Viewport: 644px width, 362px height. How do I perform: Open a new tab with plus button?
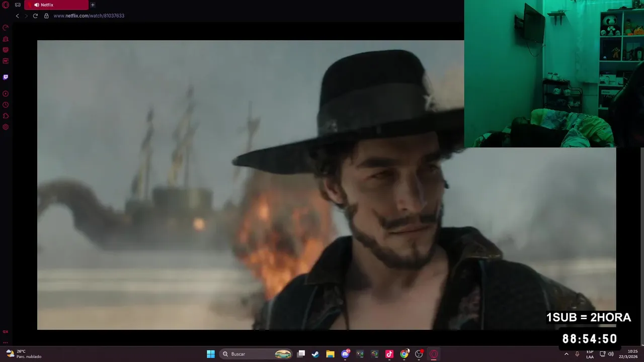[x=93, y=5]
